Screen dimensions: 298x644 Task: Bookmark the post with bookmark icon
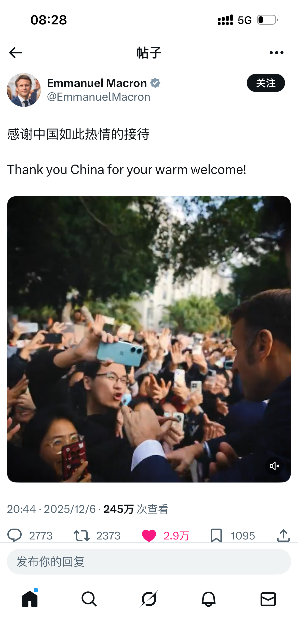point(216,535)
